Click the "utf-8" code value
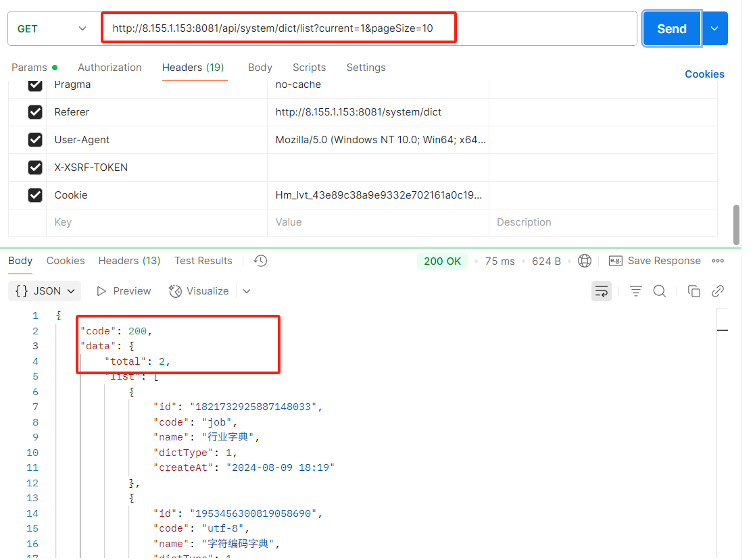This screenshot has width=755, height=560. click(x=222, y=529)
